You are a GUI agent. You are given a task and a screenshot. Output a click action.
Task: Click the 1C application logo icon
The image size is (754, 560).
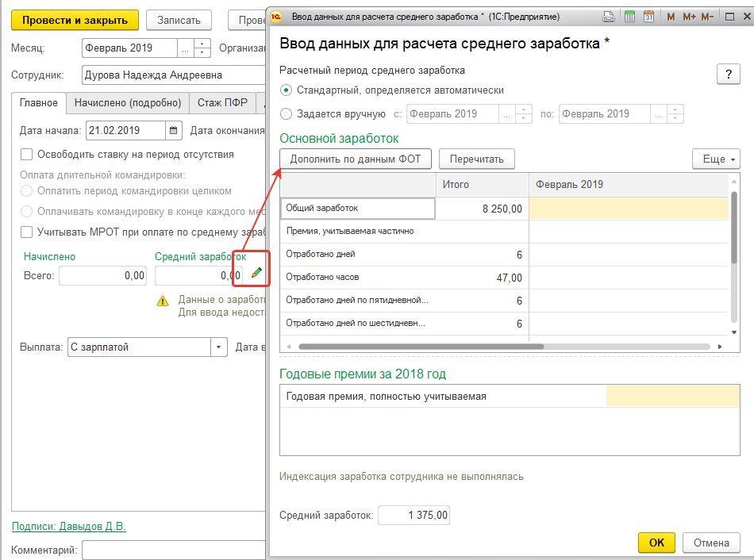pos(276,17)
